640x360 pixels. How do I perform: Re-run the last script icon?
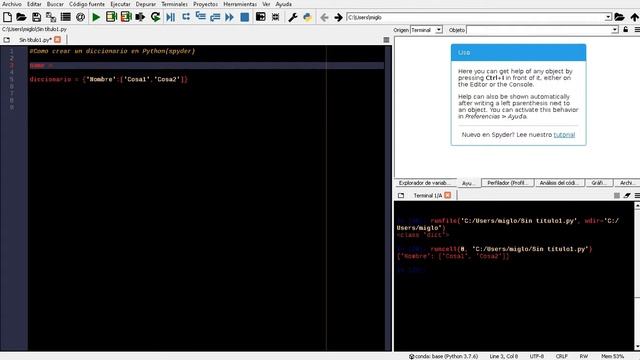point(155,17)
